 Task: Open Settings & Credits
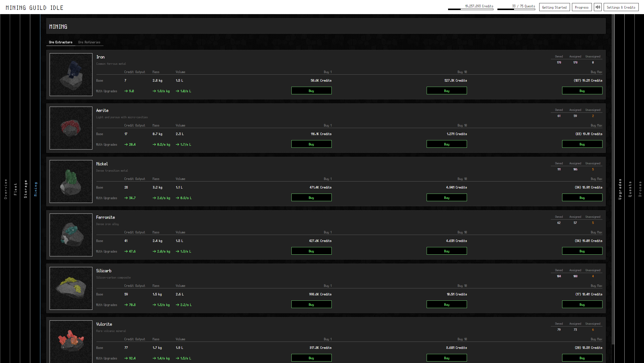pos(621,7)
